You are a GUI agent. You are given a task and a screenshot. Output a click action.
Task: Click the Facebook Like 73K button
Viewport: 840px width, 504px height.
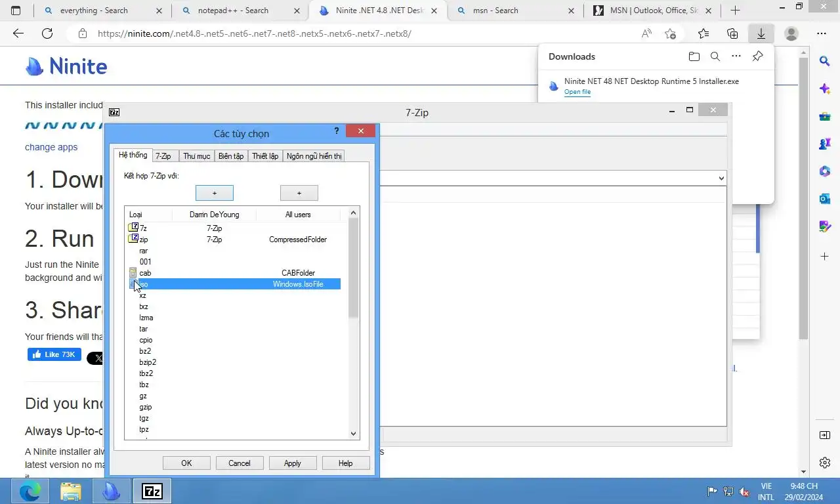[x=54, y=354]
